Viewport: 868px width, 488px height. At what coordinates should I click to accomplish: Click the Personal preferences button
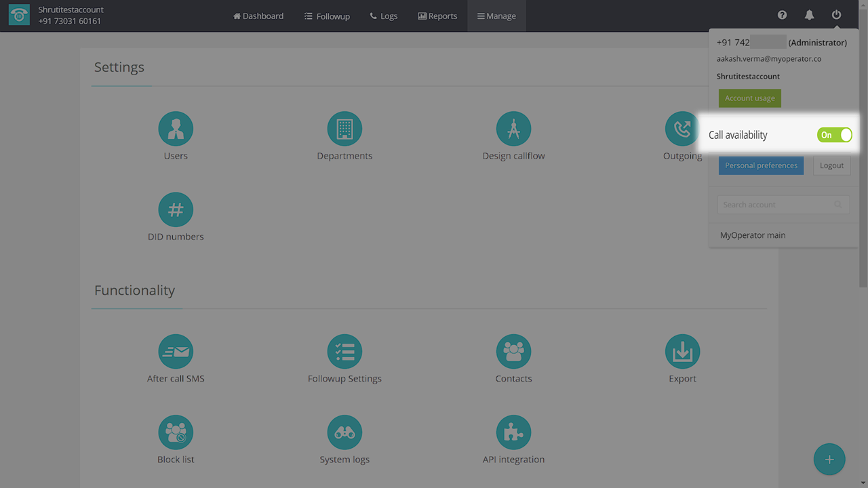[x=761, y=165]
